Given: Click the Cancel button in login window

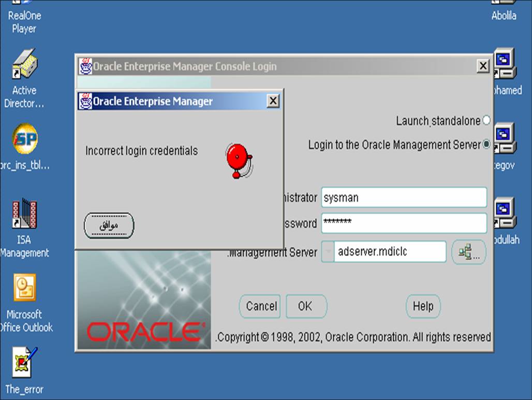Looking at the screenshot, I should click(x=260, y=306).
